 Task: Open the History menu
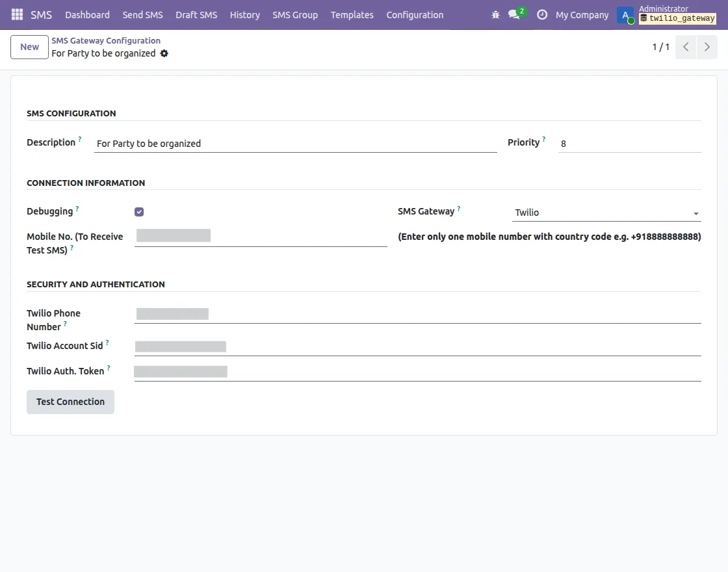click(244, 15)
